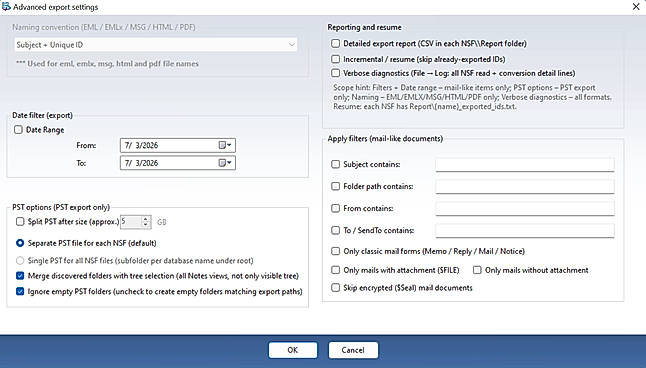
Task: Uncheck Merge discovered folders with tree selection
Action: tap(20, 276)
